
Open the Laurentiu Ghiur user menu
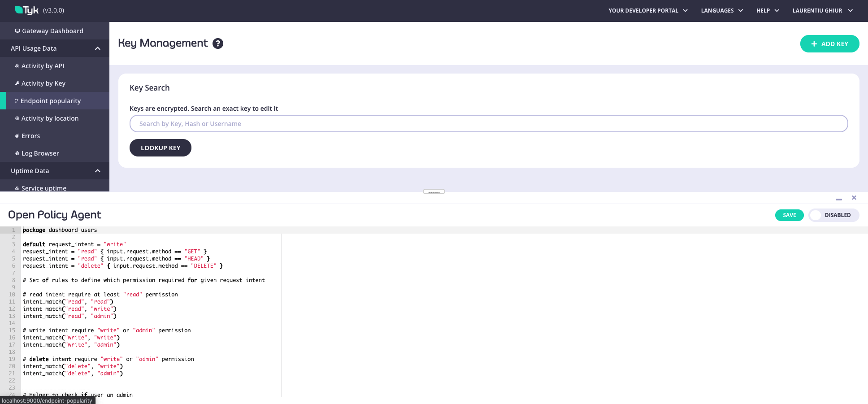(822, 11)
